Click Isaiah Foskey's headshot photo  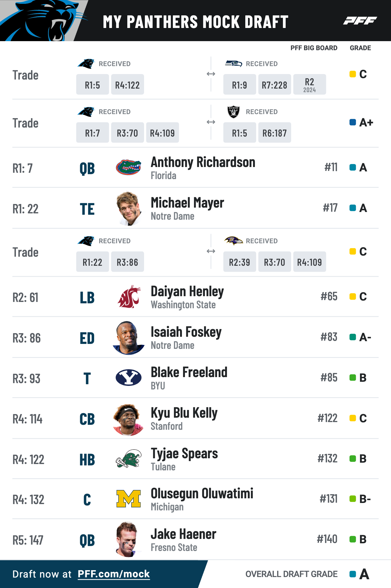point(129,338)
